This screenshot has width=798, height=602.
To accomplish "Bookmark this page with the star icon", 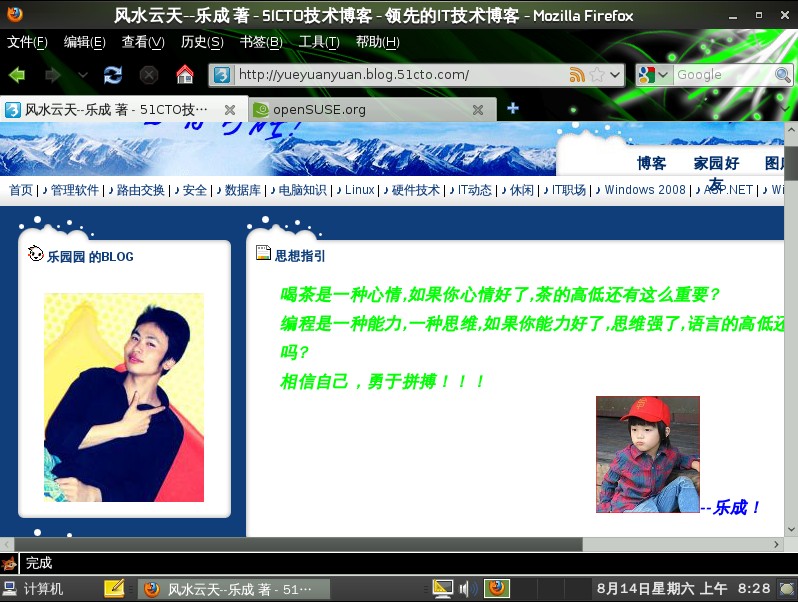I will [597, 75].
